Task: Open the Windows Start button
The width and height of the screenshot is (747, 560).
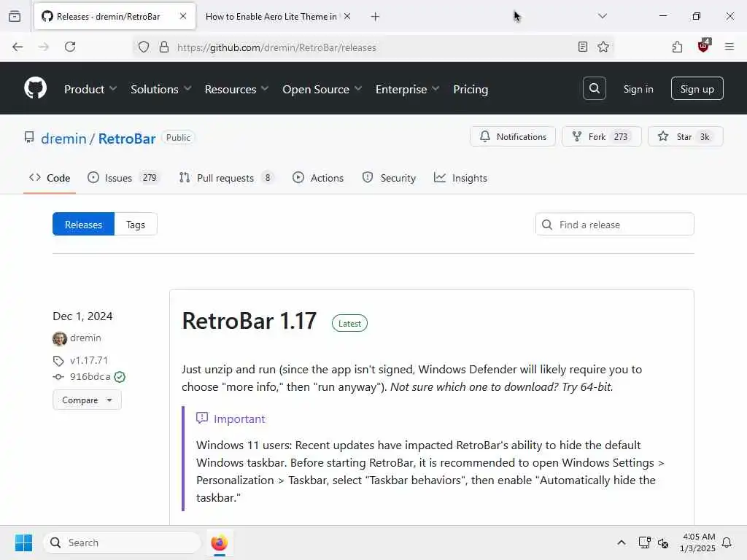Action: (x=23, y=542)
